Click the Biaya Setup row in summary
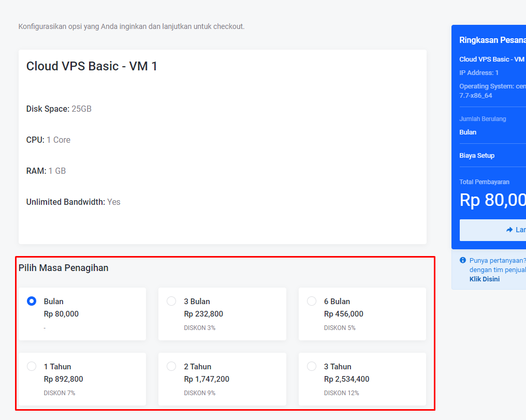Screen dimensions: 526x420 (477, 156)
